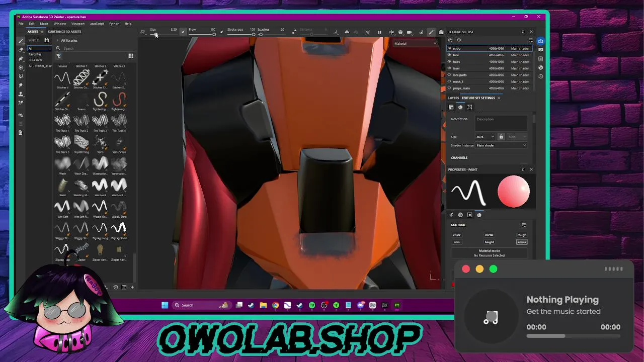Image resolution: width=644 pixels, height=362 pixels.
Task: Switch to the Substance 3D Assets tab
Action: tap(64, 32)
